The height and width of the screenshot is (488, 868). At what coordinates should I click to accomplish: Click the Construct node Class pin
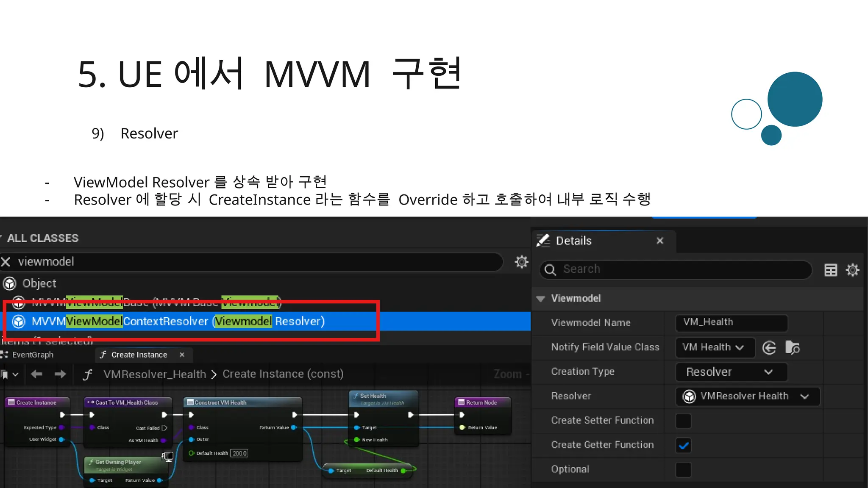(x=191, y=427)
